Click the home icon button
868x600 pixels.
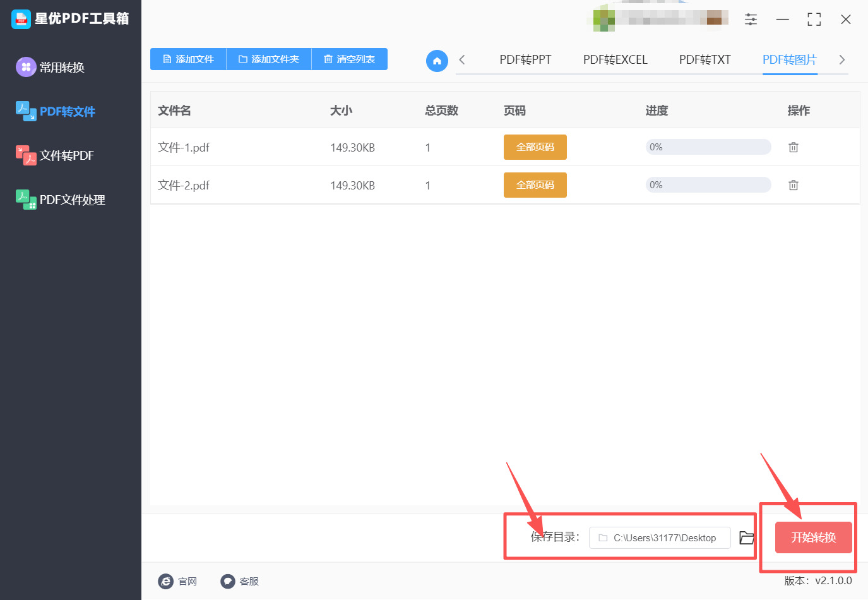tap(437, 61)
